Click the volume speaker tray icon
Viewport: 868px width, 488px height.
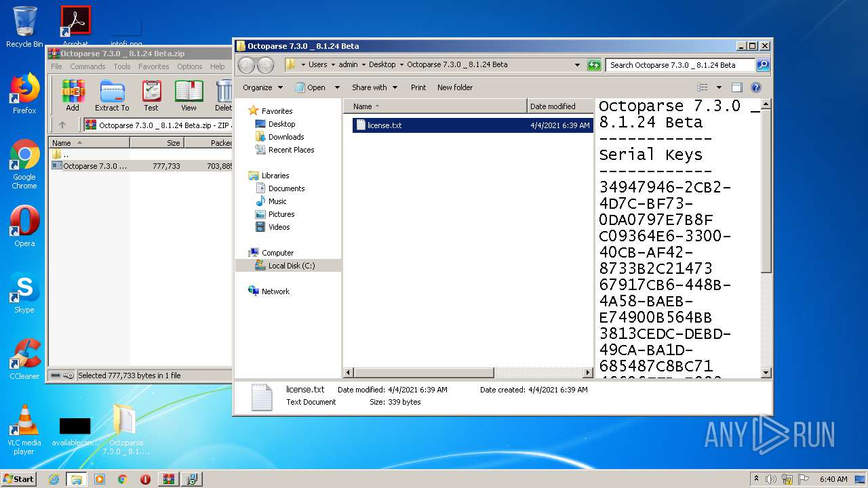pos(771,479)
